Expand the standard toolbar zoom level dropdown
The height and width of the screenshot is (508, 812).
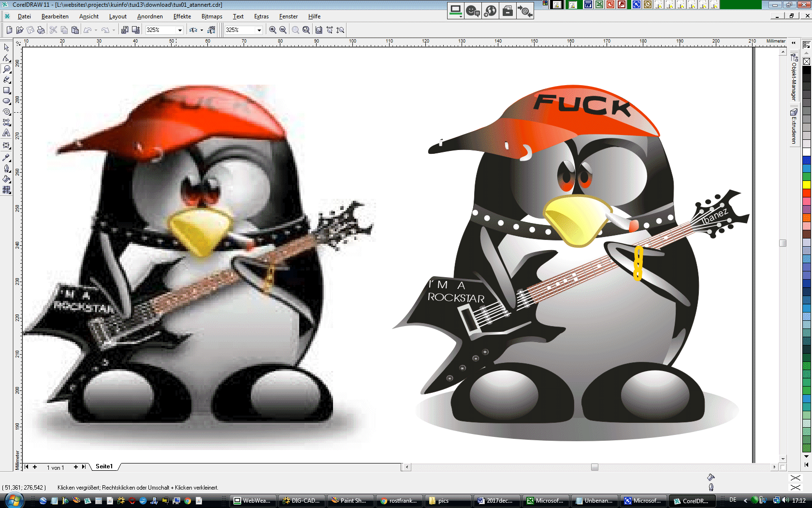(x=180, y=30)
